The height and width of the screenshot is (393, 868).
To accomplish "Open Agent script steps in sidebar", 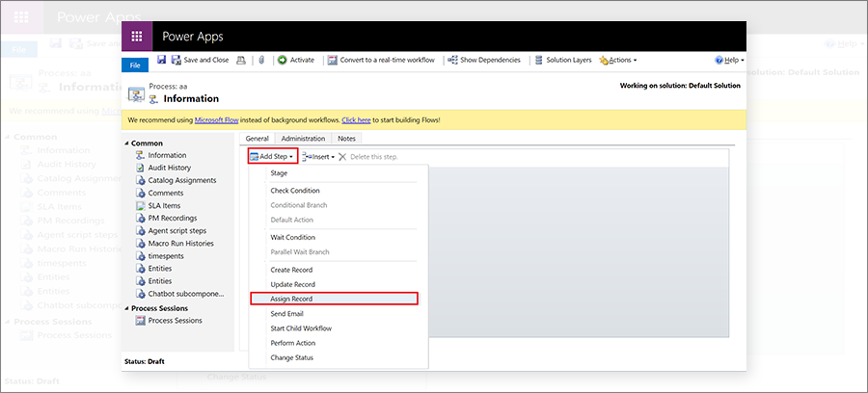I will pos(177,230).
